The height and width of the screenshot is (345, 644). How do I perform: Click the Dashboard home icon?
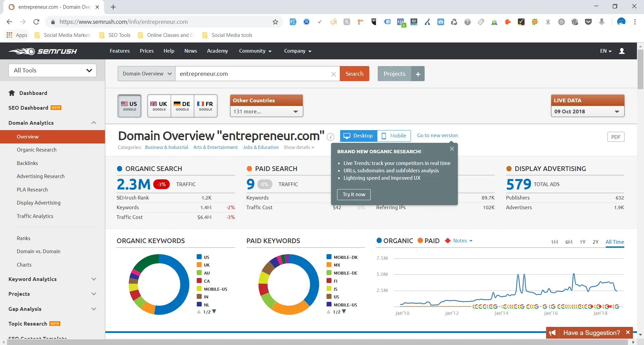pos(12,93)
